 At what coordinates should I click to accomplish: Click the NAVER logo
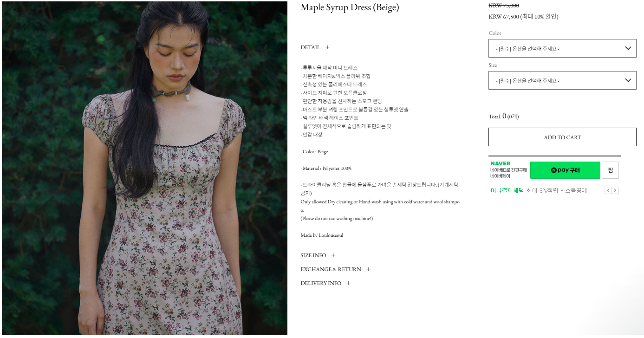click(x=500, y=163)
